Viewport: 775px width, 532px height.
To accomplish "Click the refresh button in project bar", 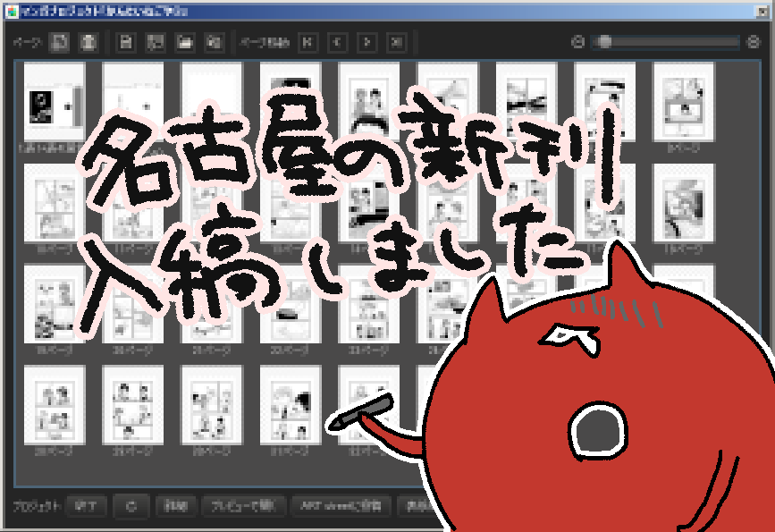I will [131, 506].
